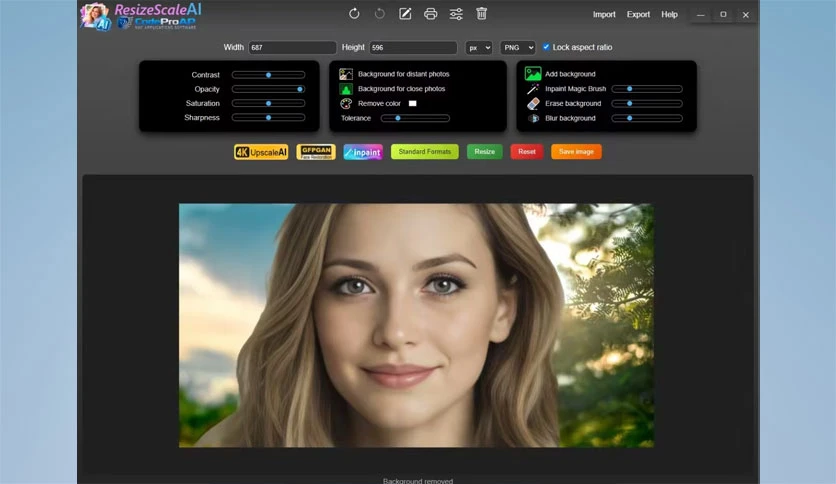Click the green Resize button

(485, 152)
